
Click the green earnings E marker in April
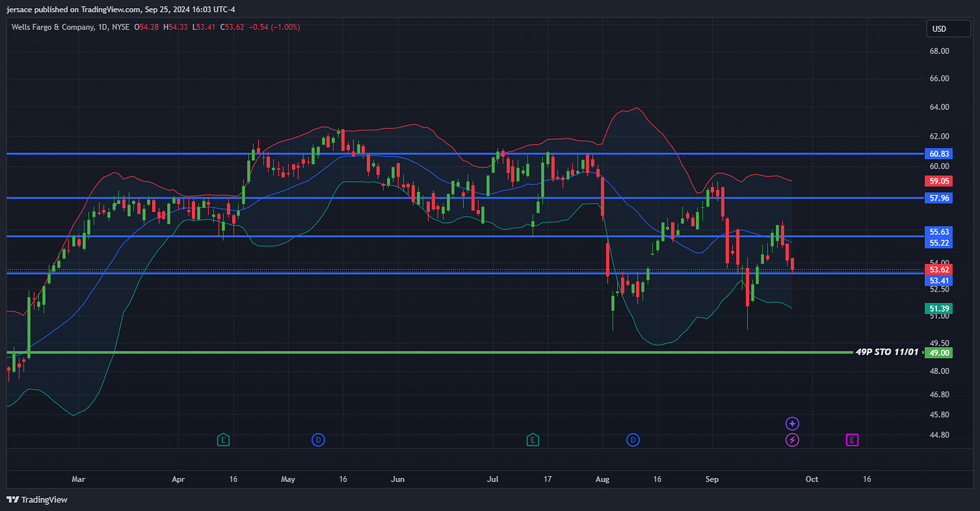click(x=223, y=440)
